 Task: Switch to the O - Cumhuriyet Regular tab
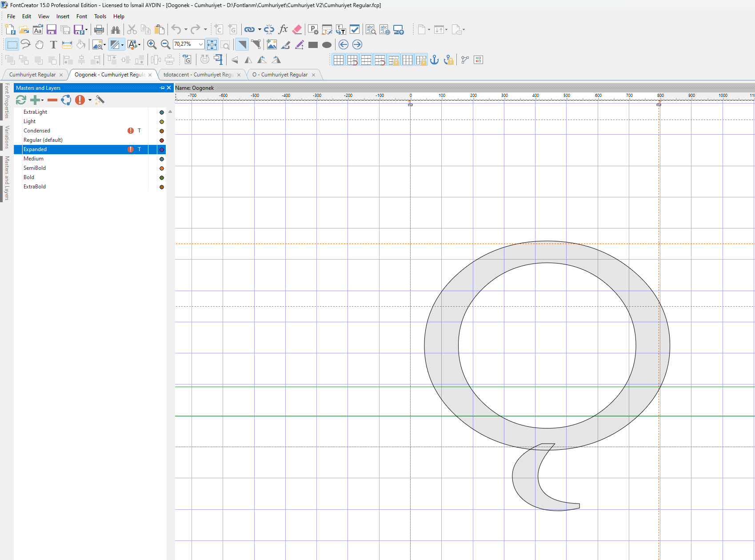[280, 75]
